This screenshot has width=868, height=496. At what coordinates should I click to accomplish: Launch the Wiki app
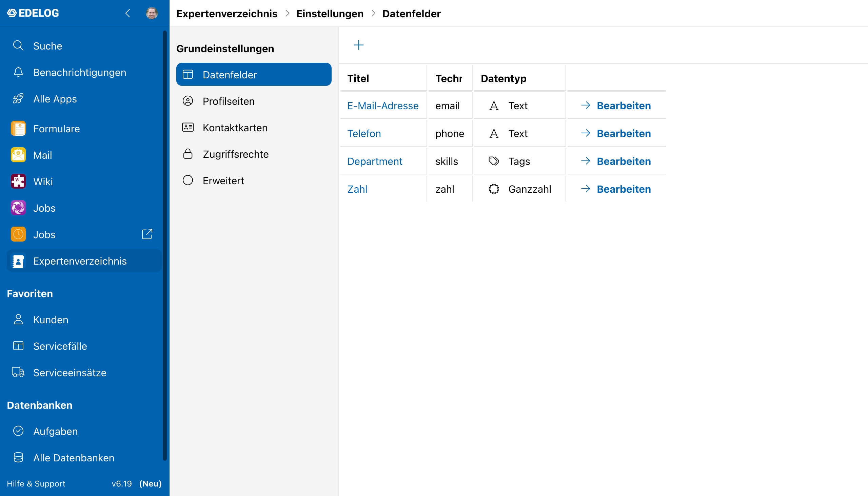[84, 182]
